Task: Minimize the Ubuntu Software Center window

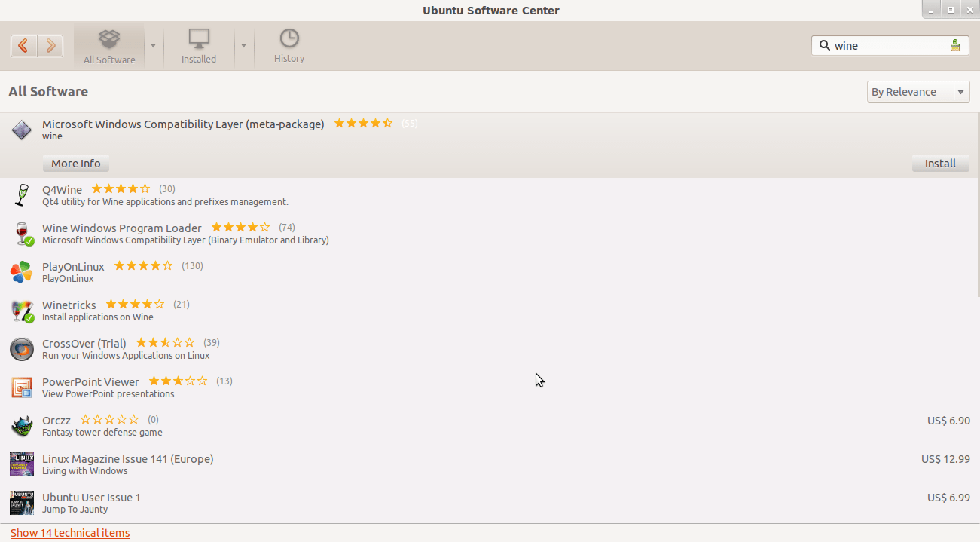Action: [933, 9]
